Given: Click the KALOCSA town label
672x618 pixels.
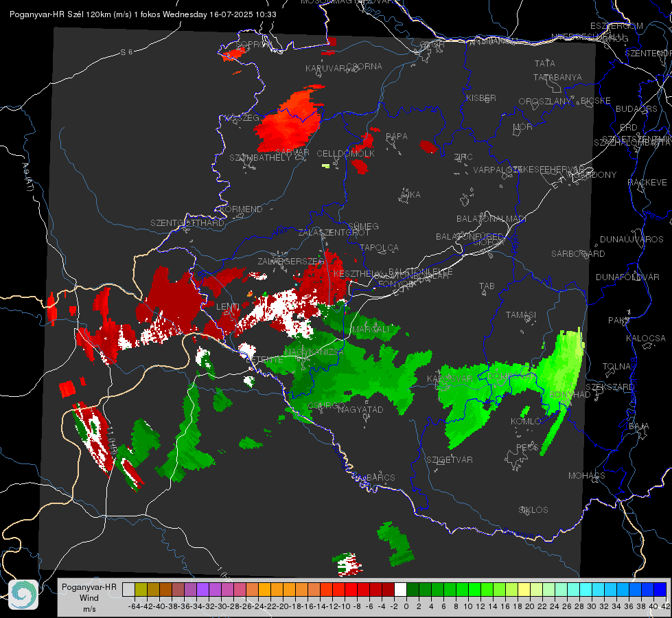Looking at the screenshot, I should tap(645, 338).
